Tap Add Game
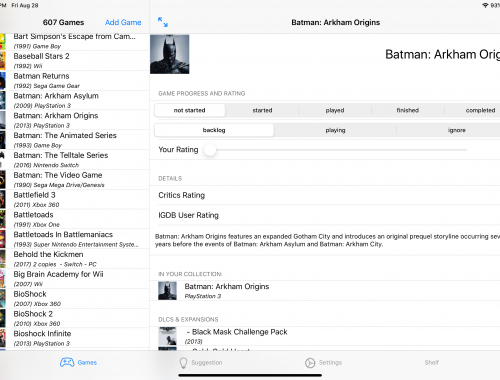Screen dimensions: 500x380 click(123, 22)
